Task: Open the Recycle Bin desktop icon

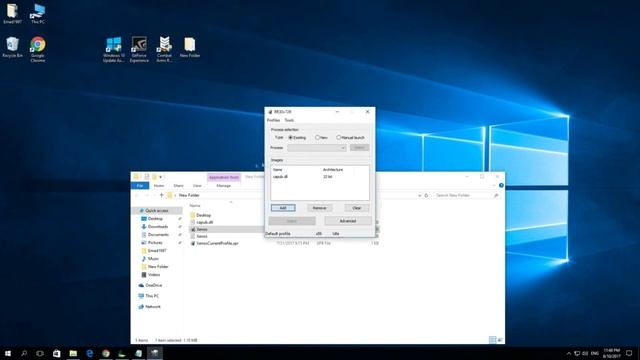Action: pos(12,47)
